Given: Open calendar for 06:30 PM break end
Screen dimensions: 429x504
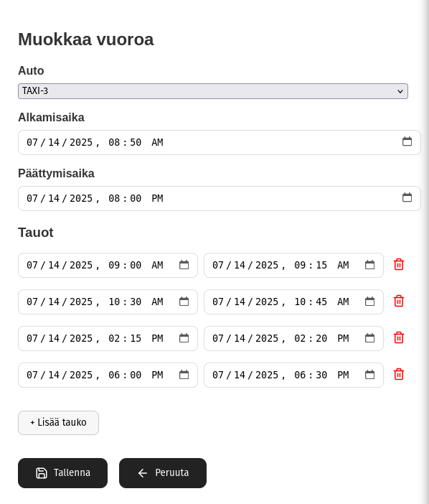Looking at the screenshot, I should click(369, 375).
